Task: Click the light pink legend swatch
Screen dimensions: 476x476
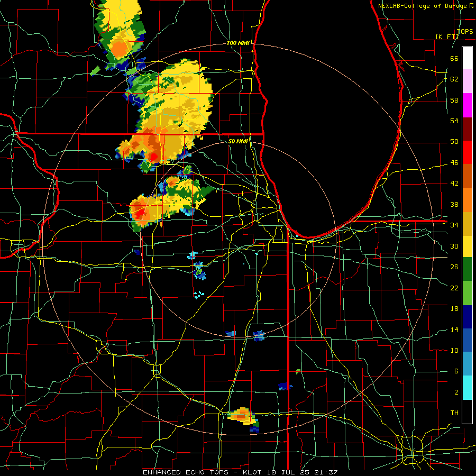Action: (x=467, y=81)
